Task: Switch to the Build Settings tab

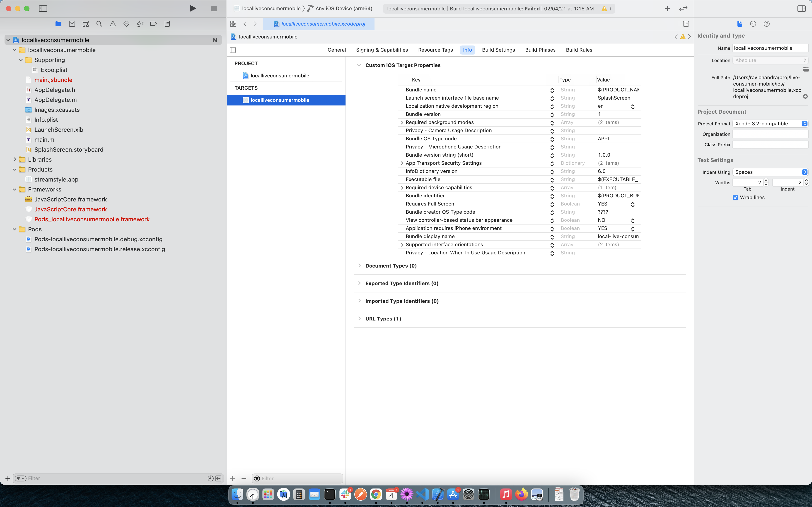Action: point(498,50)
